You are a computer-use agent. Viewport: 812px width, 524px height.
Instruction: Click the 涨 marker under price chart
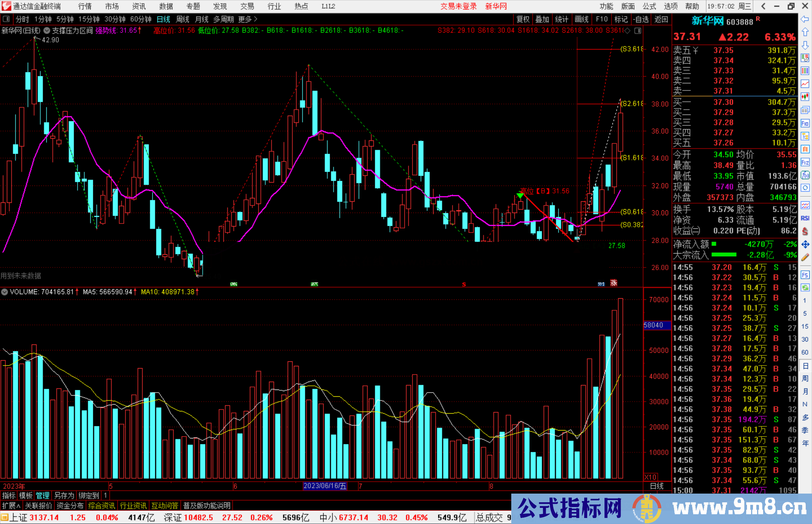tap(614, 283)
